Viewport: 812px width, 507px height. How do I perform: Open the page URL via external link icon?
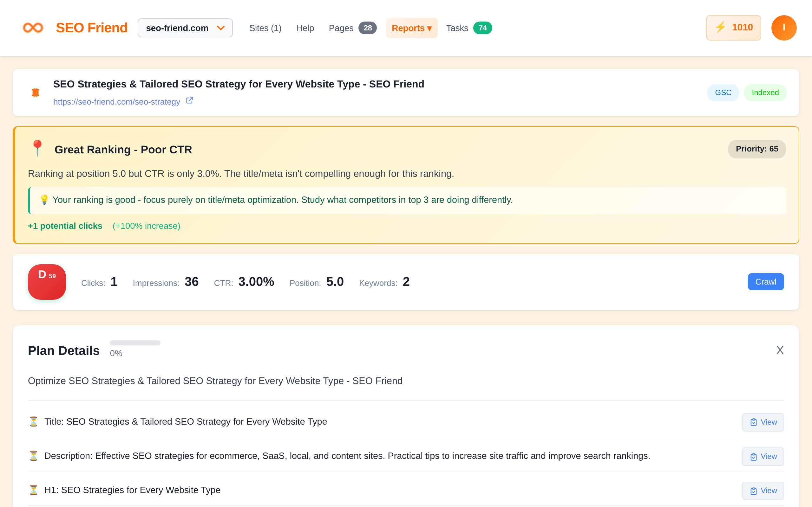point(190,100)
